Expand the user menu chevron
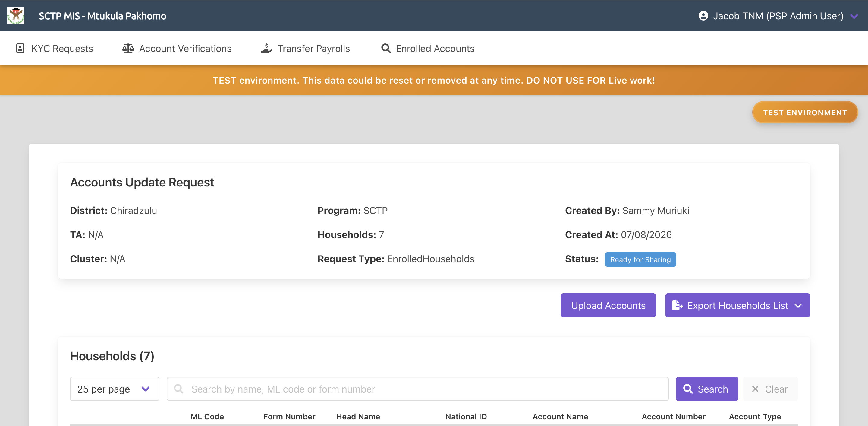Screen dimensions: 868x426 (854, 16)
